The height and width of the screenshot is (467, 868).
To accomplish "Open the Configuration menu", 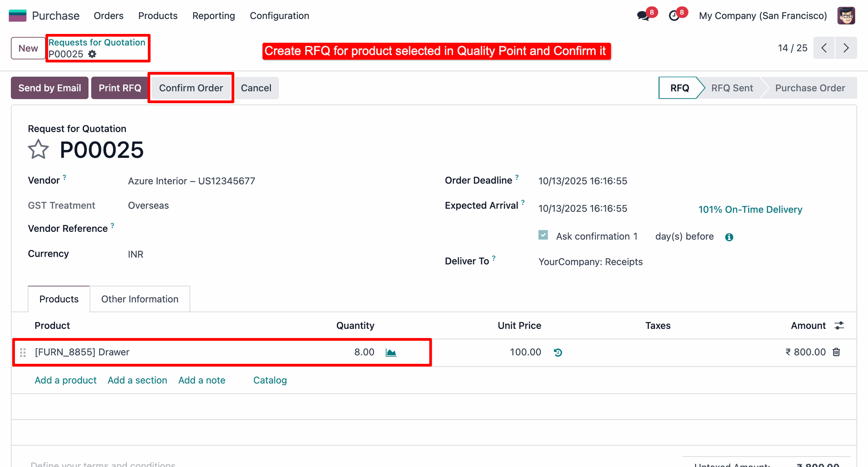I will point(279,16).
